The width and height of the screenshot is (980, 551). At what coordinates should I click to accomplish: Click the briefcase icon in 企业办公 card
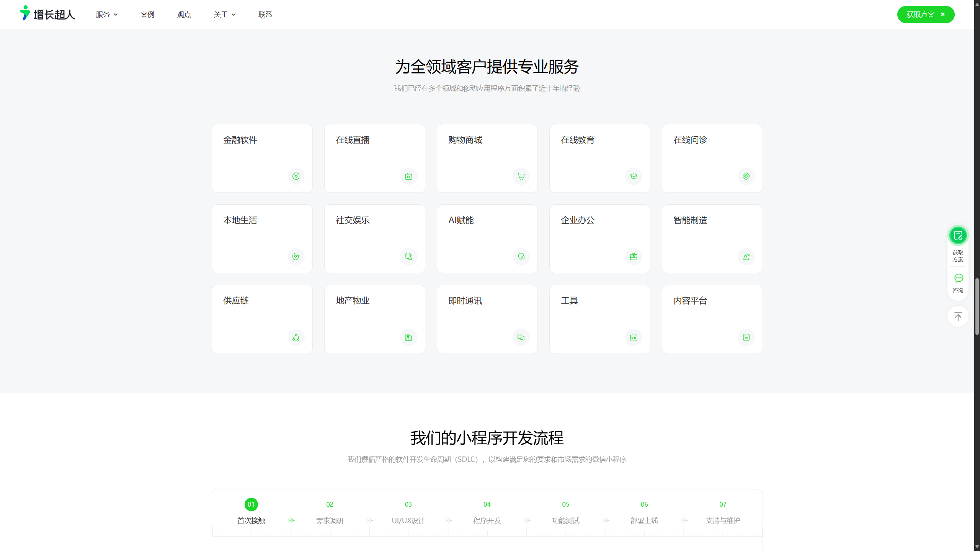634,257
